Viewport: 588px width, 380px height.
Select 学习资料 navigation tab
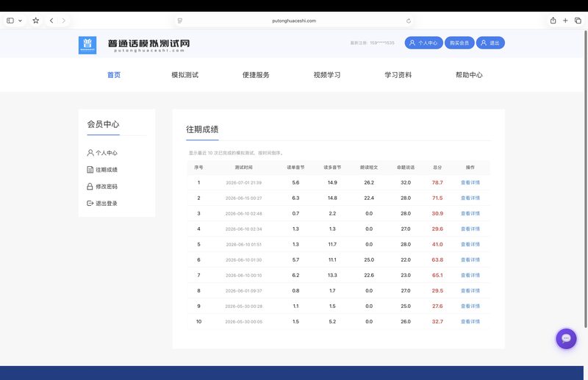tap(398, 75)
